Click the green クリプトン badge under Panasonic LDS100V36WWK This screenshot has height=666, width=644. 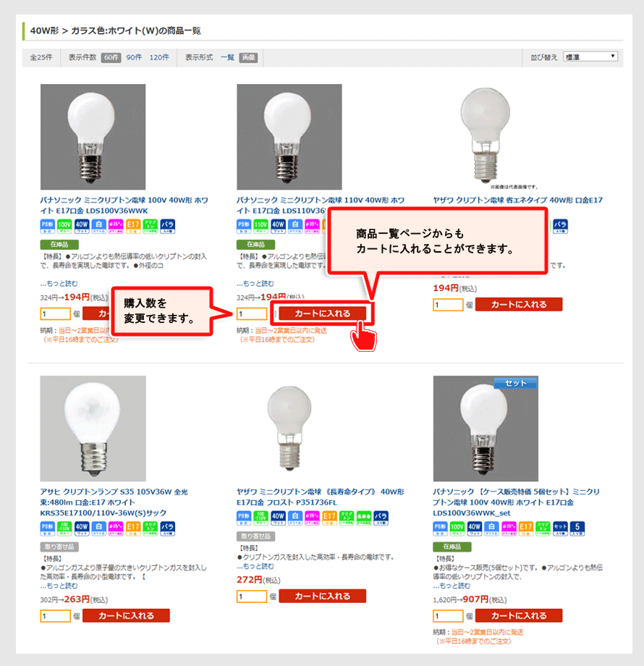(151, 226)
